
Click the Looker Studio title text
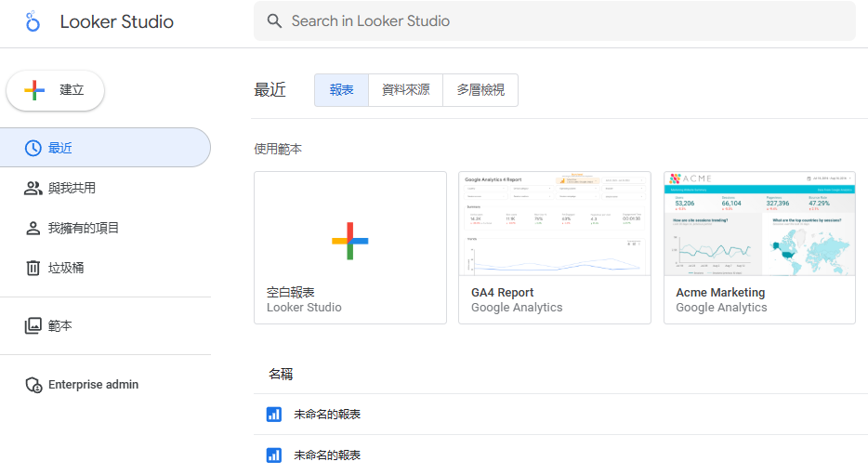point(116,21)
